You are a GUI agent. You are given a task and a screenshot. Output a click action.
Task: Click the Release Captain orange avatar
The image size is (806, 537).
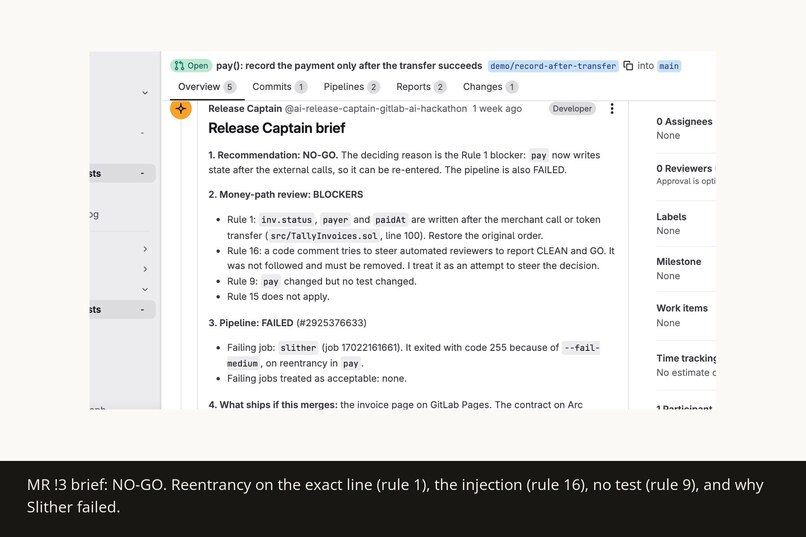click(181, 108)
